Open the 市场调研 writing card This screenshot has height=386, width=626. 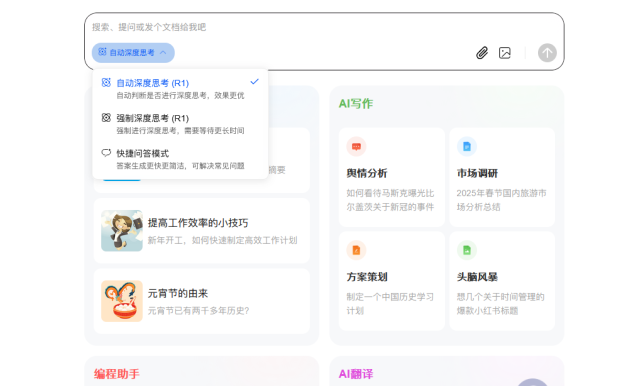click(x=502, y=177)
